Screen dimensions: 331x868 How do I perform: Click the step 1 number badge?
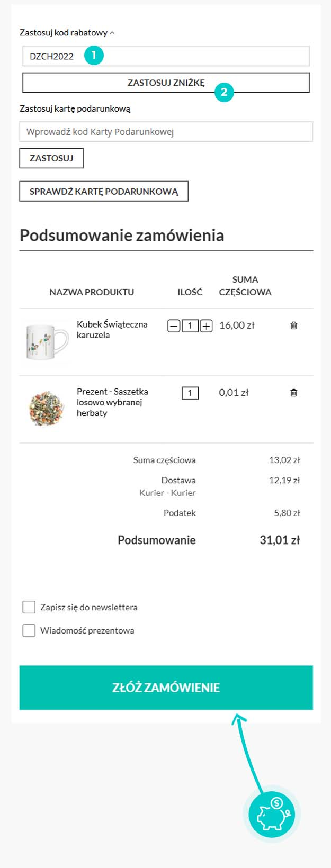(94, 55)
